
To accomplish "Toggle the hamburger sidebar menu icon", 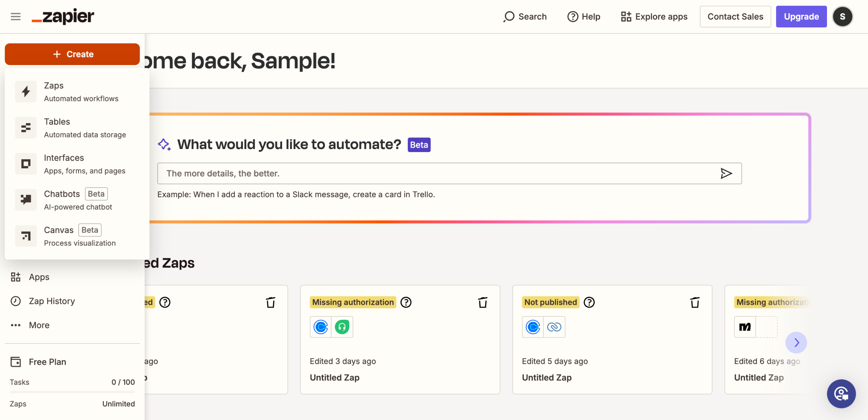I will [x=16, y=17].
